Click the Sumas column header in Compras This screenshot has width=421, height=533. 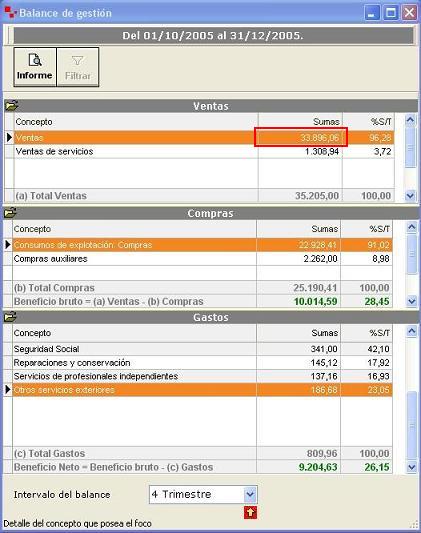coord(298,229)
